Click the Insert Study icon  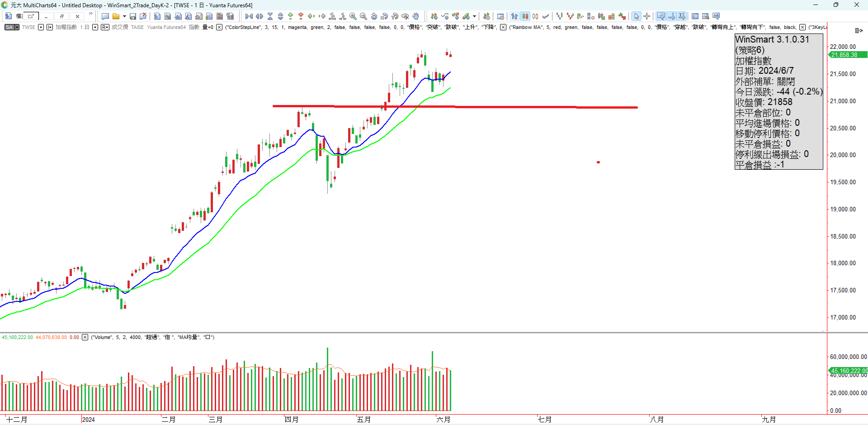coord(445,16)
